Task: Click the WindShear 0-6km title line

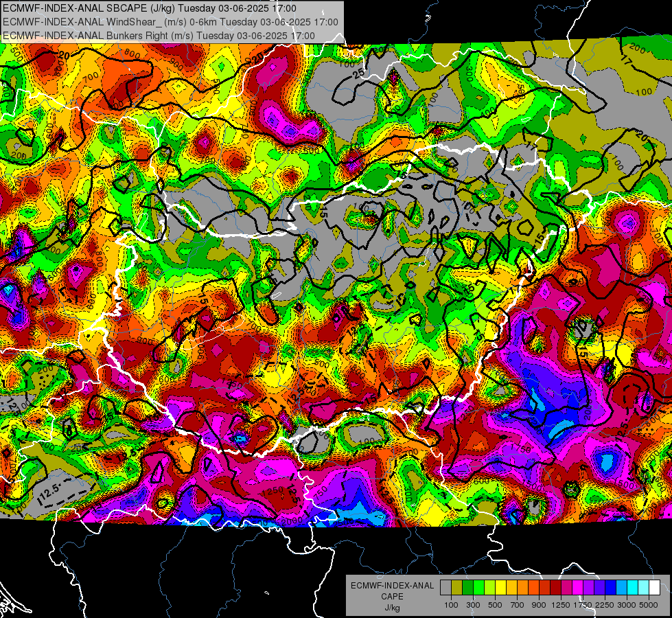Action: pyautogui.click(x=170, y=22)
